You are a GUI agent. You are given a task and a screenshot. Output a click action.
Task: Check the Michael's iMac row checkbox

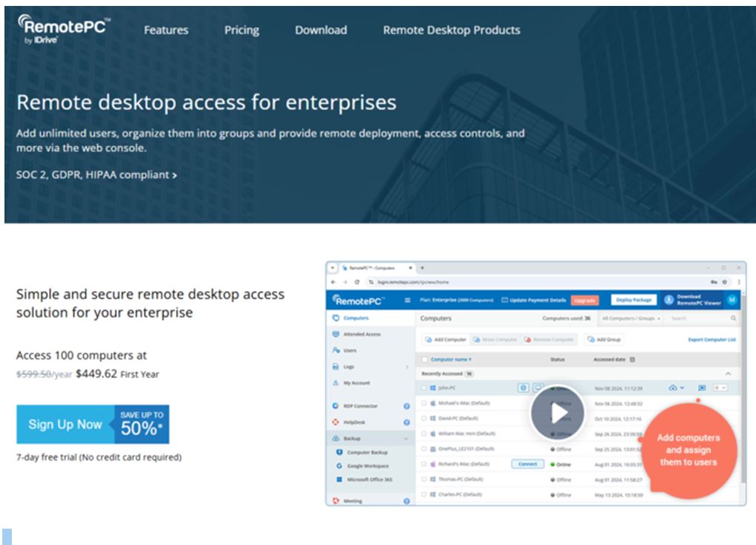(424, 402)
